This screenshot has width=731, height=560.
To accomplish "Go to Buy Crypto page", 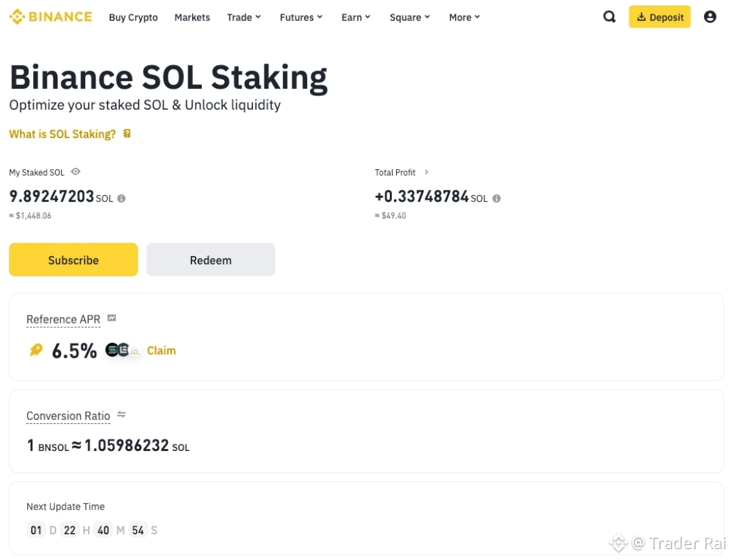I will coord(133,18).
